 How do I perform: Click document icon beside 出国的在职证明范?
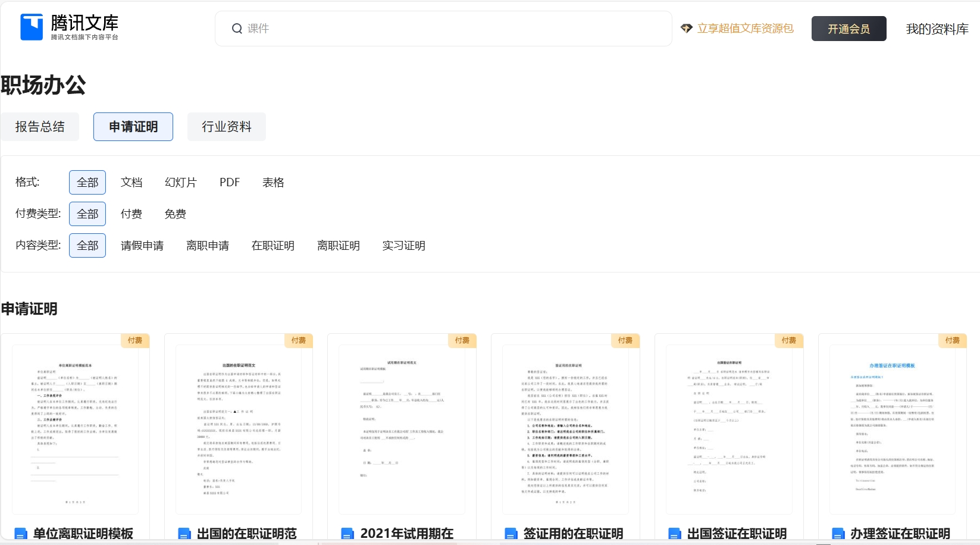(x=184, y=534)
